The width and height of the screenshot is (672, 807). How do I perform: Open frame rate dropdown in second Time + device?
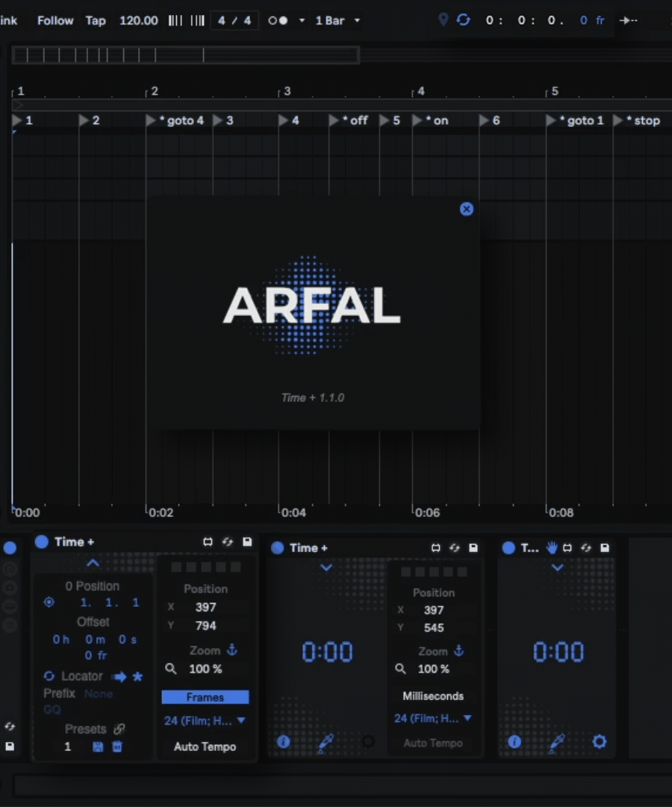(433, 718)
